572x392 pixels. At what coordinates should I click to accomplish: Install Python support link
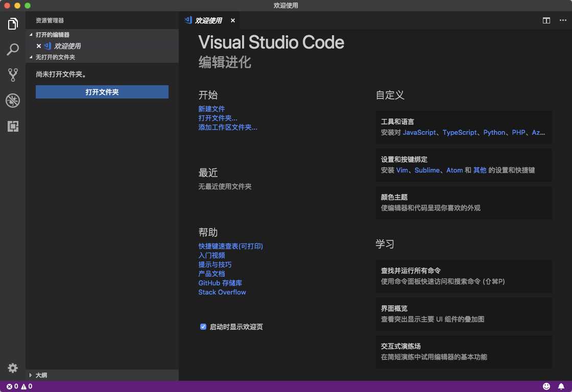tap(494, 132)
